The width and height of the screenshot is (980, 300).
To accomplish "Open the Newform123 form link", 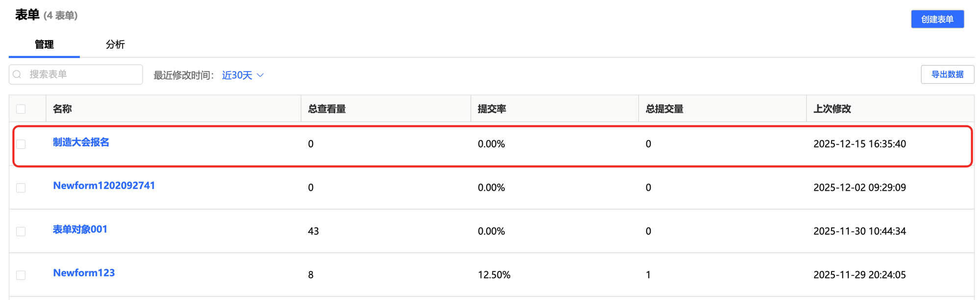I will pos(84,273).
